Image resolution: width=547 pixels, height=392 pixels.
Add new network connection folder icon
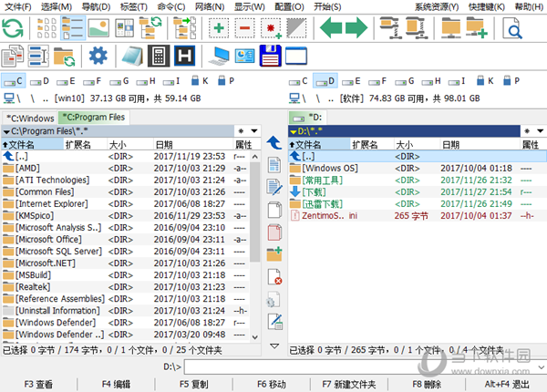click(x=477, y=28)
